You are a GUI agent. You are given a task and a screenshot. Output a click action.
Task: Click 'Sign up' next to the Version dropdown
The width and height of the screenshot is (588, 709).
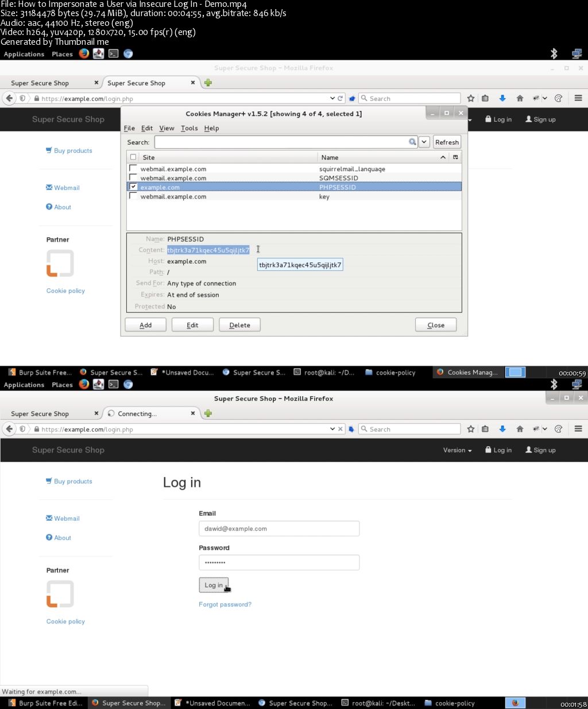[541, 450]
